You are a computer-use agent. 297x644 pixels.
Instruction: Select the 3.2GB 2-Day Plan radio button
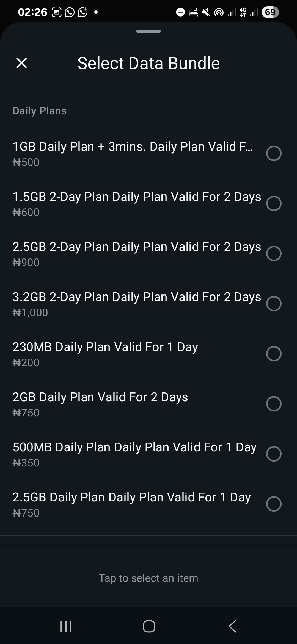pos(274,304)
